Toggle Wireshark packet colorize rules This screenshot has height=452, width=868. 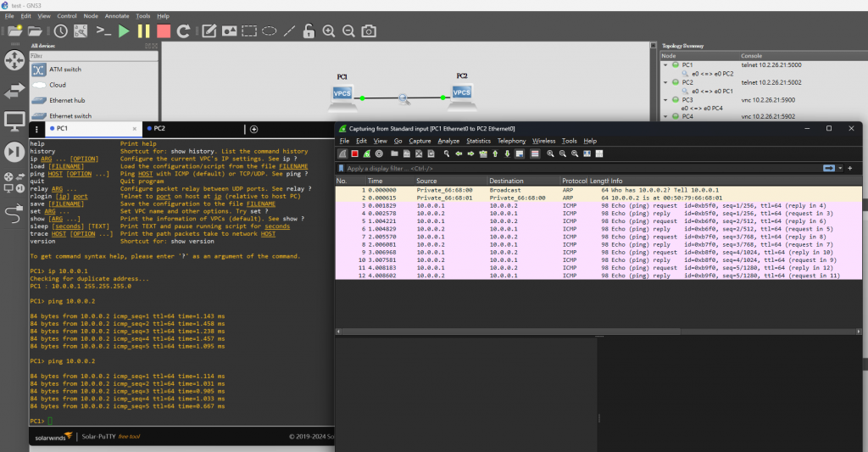click(x=535, y=154)
